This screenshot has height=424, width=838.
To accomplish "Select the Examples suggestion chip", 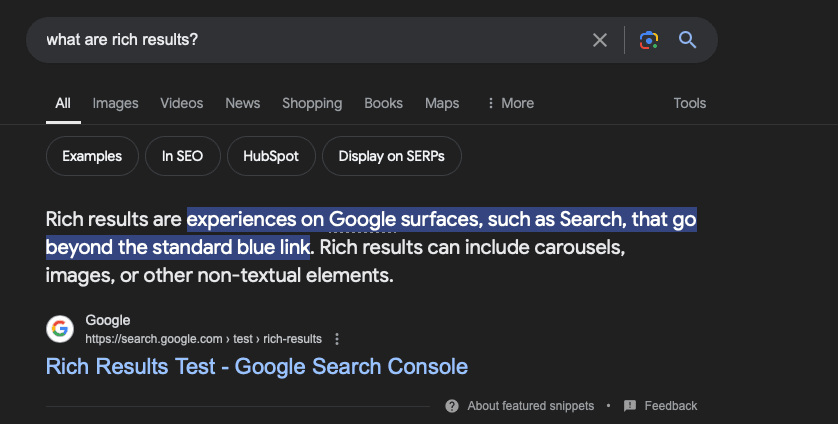I will tap(92, 156).
